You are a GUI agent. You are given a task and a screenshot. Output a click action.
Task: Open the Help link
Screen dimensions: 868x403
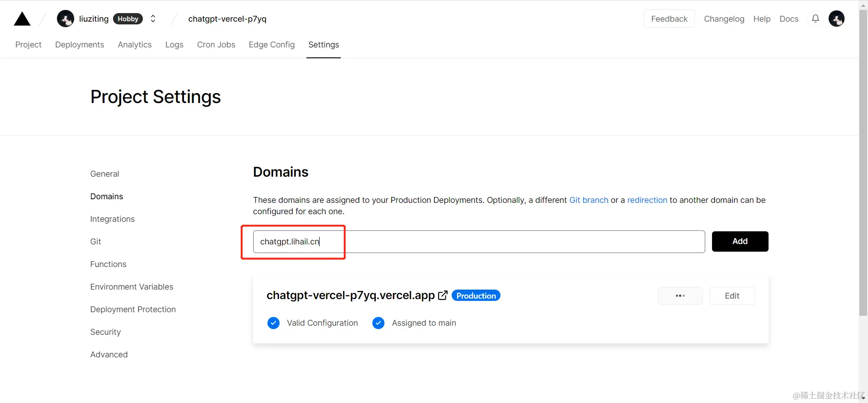[x=762, y=19]
